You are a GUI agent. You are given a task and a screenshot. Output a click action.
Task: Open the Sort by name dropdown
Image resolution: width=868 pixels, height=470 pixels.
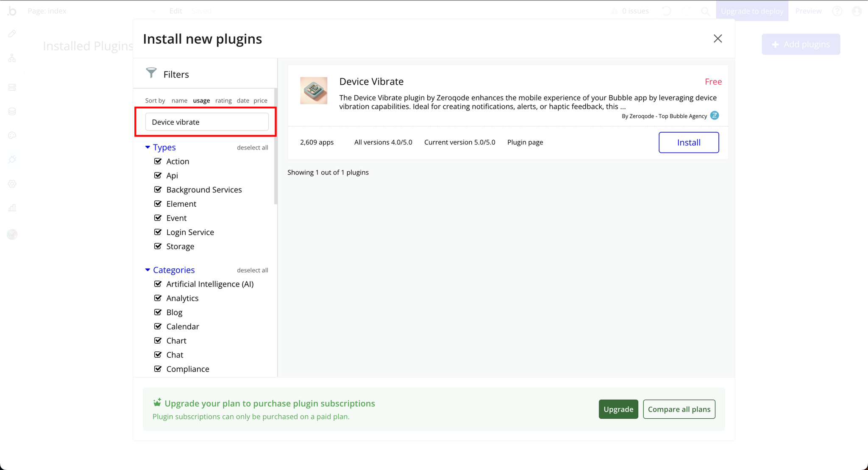(x=179, y=100)
